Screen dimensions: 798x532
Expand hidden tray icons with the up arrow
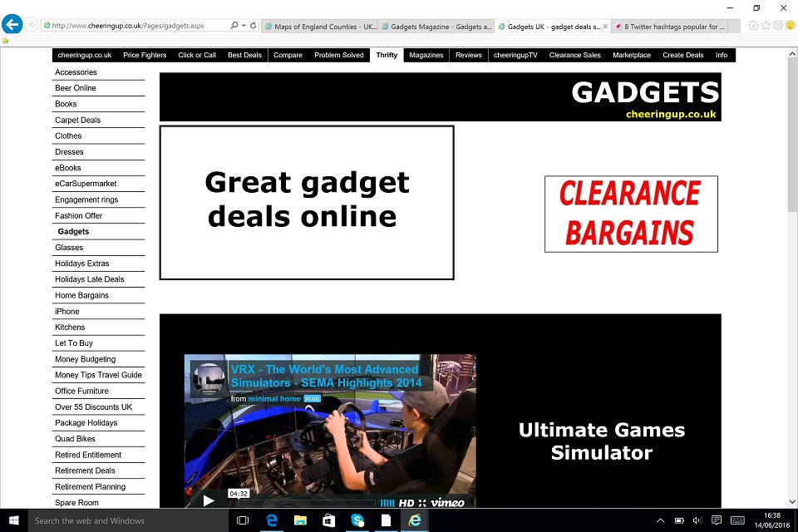[660, 521]
